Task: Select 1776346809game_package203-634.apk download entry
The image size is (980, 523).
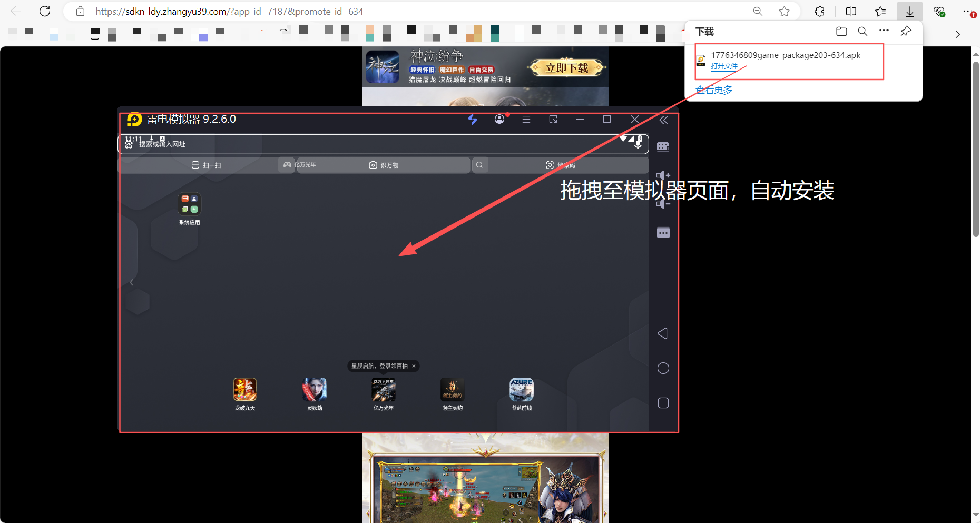Action: coord(789,61)
